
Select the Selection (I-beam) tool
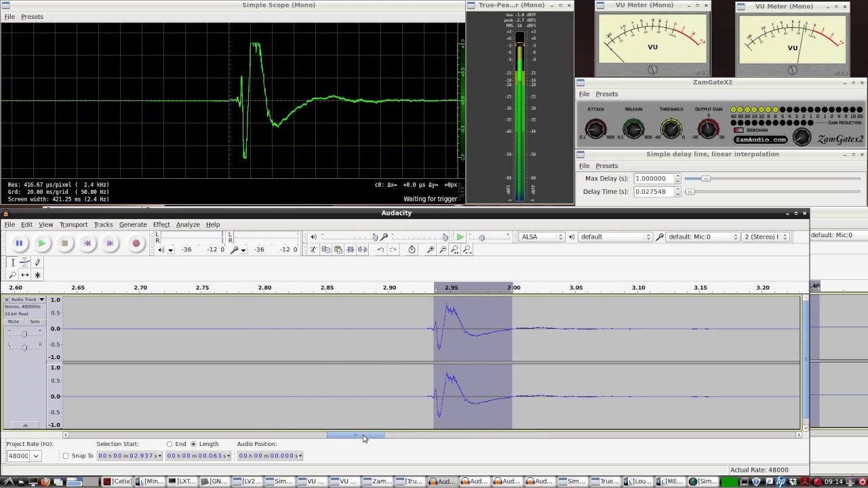[12, 262]
